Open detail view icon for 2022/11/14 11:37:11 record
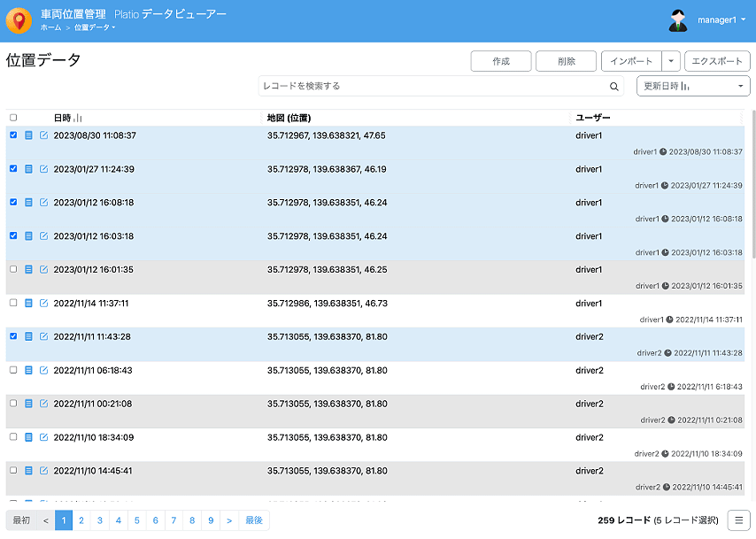This screenshot has width=756, height=539. pyautogui.click(x=29, y=303)
